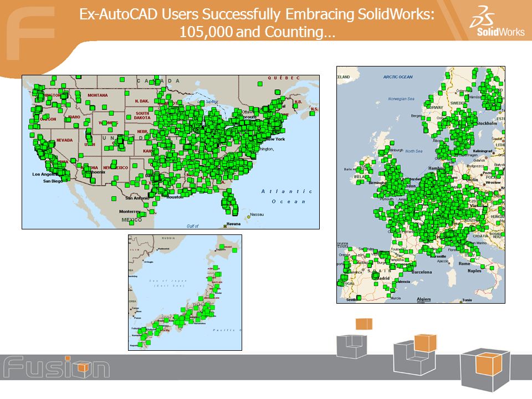Click the "ARCTIC OCEAN" label on the Europe map
The image size is (532, 399).
pyautogui.click(x=398, y=77)
